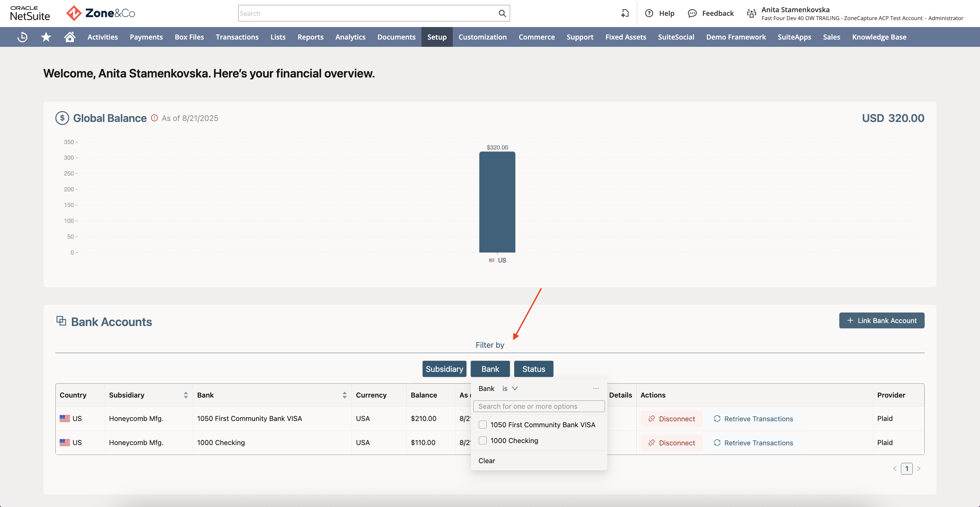Open the role switcher icon beside Anita Stamenkovska

(751, 14)
